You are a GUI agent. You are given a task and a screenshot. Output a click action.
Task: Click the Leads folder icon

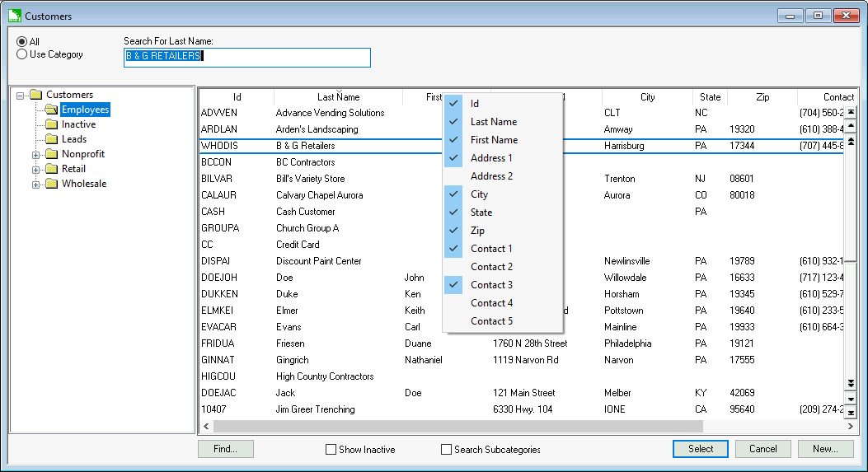click(51, 139)
